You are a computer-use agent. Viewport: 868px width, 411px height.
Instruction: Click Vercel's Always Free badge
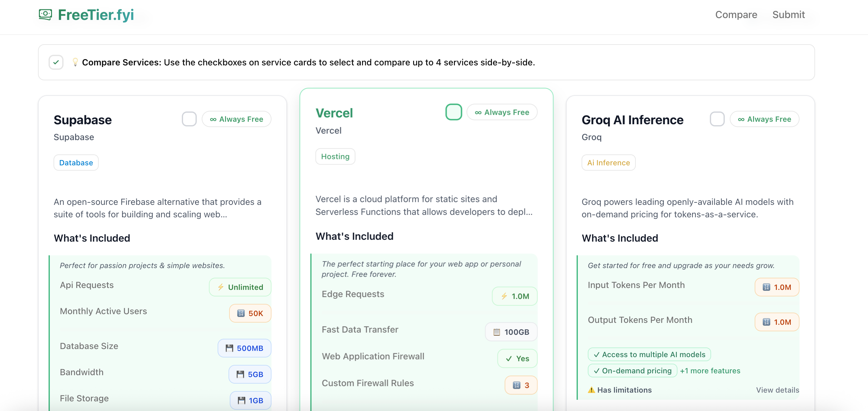pyautogui.click(x=502, y=112)
